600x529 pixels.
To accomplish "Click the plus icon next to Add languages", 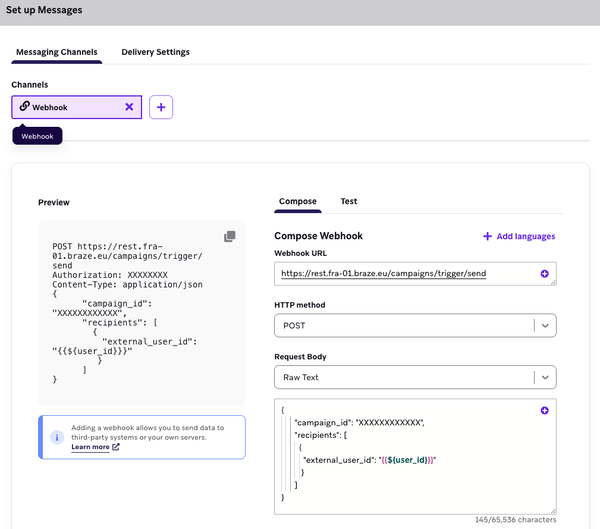I will point(487,236).
